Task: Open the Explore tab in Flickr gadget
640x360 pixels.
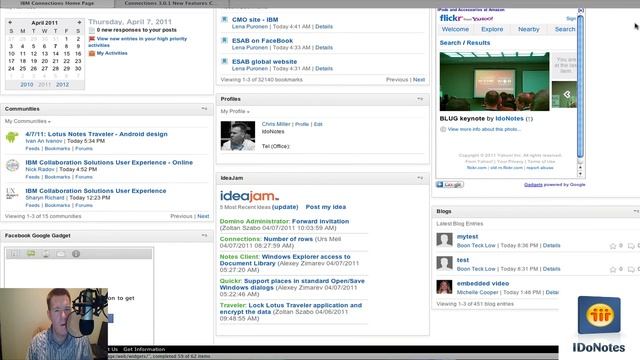Action: tap(492, 29)
